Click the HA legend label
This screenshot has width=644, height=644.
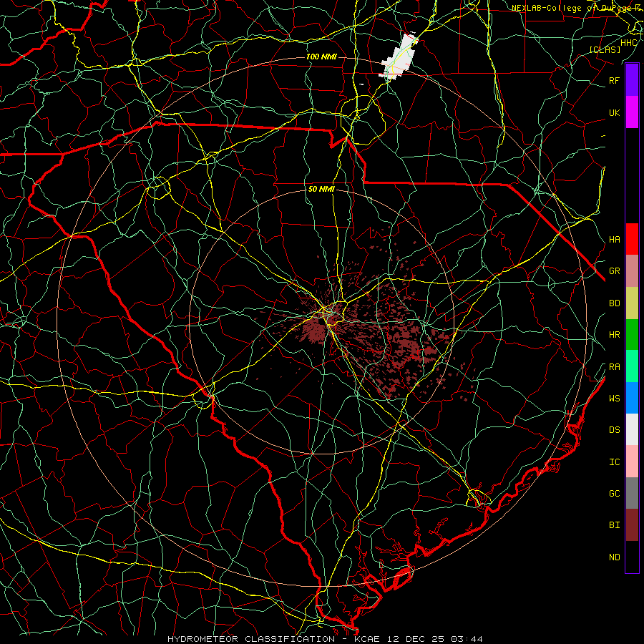(614, 239)
